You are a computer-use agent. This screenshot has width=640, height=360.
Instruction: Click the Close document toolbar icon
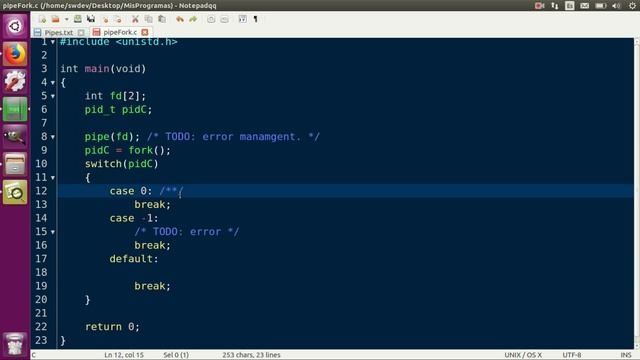coord(105,19)
